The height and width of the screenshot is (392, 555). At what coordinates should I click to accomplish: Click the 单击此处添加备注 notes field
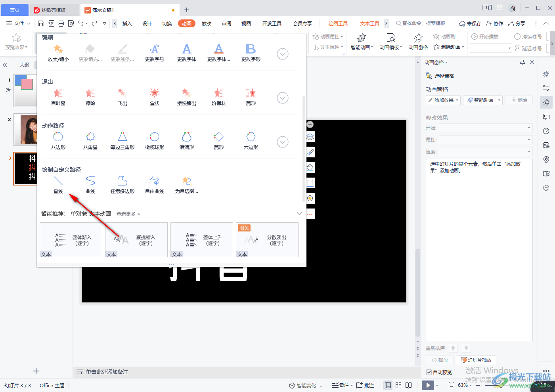point(107,372)
